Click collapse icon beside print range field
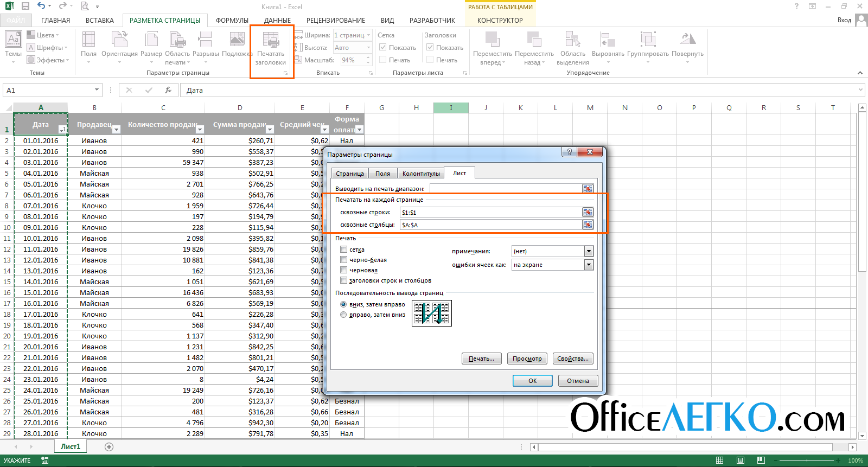868x467 pixels. 588,188
